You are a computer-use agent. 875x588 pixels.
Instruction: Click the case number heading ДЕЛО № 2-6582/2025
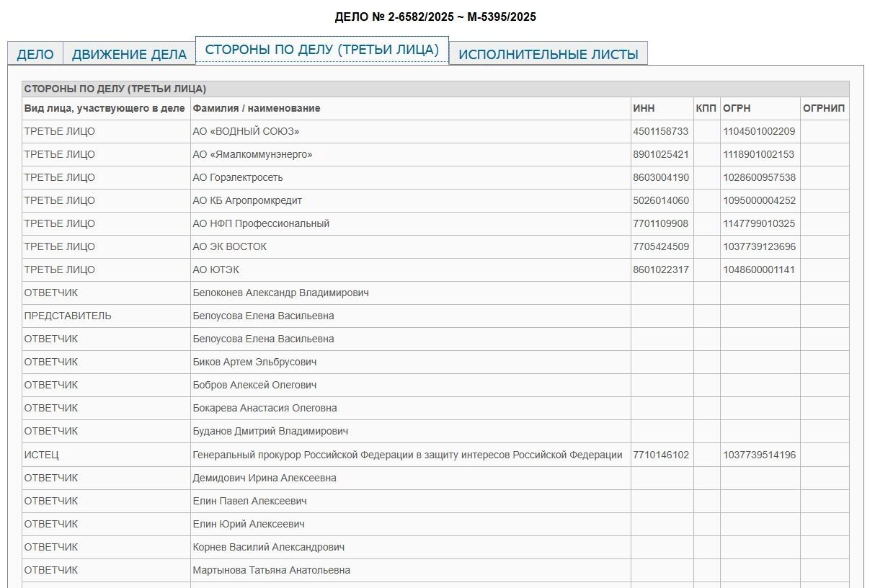point(435,17)
